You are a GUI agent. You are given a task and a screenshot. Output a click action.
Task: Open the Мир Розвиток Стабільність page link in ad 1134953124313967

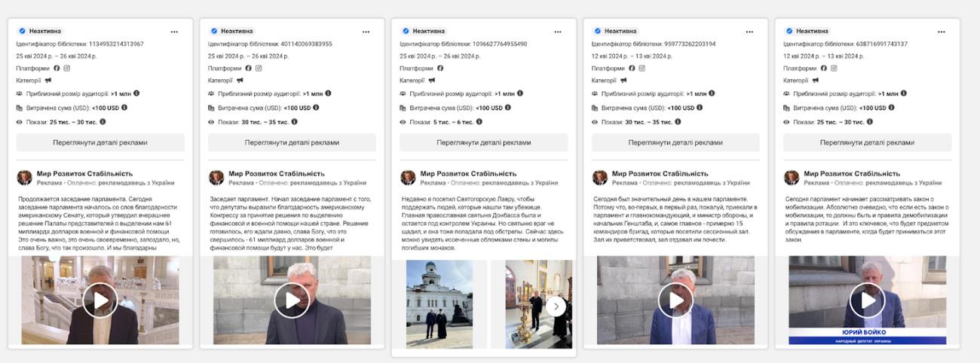click(x=84, y=173)
